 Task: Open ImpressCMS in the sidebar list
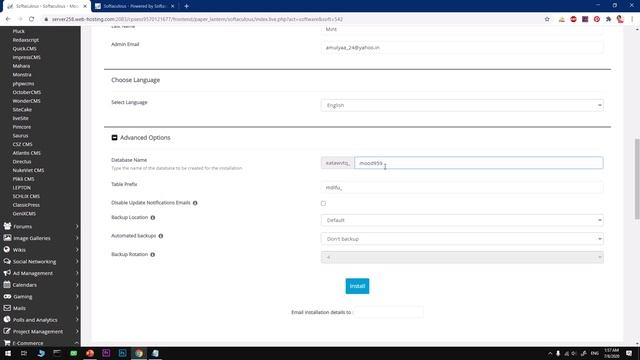pos(26,58)
